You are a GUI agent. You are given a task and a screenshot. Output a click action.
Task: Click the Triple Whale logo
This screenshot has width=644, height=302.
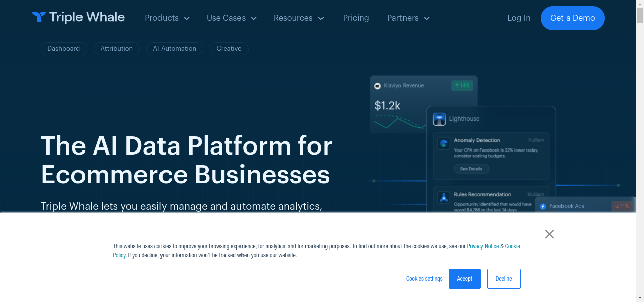click(x=78, y=18)
